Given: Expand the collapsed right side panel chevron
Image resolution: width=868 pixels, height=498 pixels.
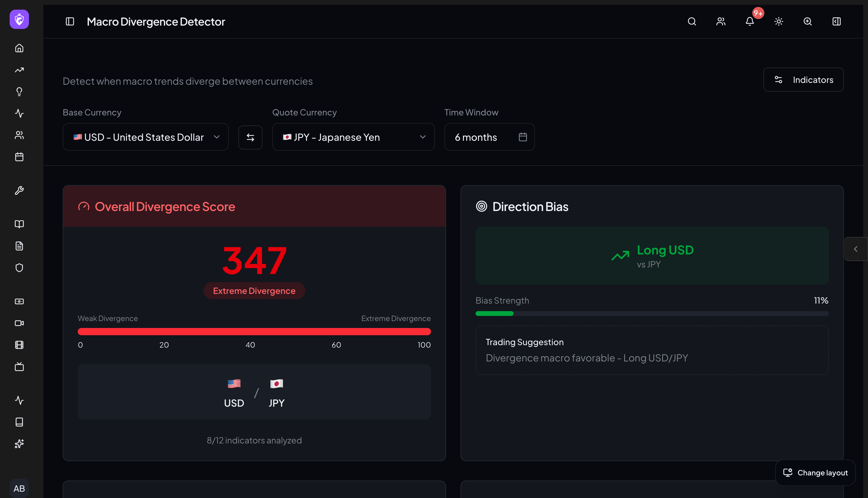Looking at the screenshot, I should [856, 249].
